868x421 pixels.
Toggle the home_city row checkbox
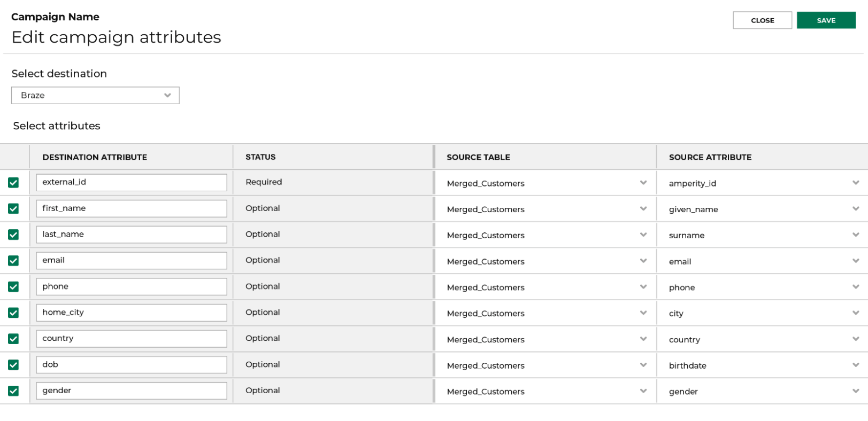(x=13, y=313)
